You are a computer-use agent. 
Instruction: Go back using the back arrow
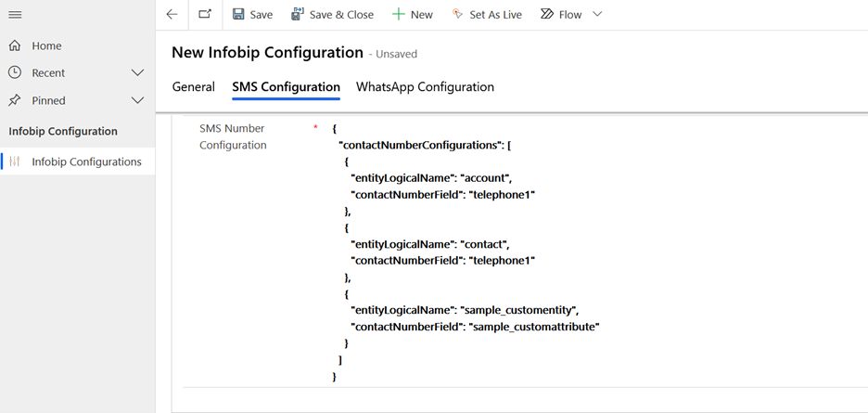172,15
